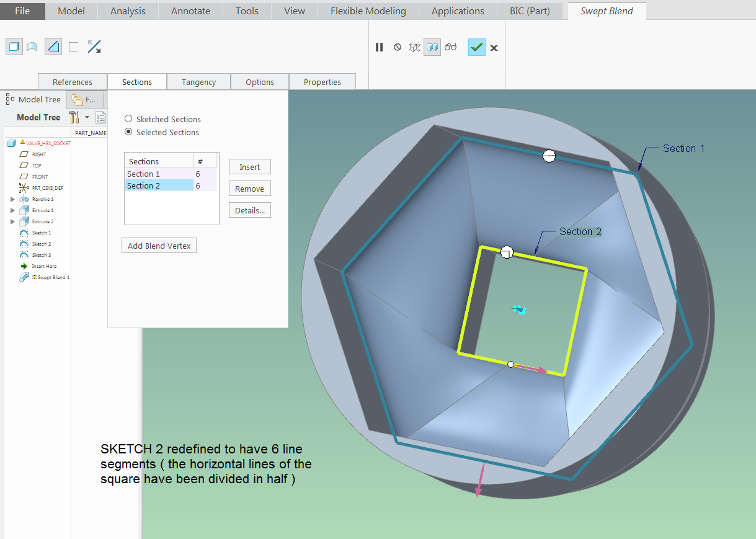Image resolution: width=756 pixels, height=539 pixels.
Task: Switch to the Applications ribbon tab
Action: (458, 11)
